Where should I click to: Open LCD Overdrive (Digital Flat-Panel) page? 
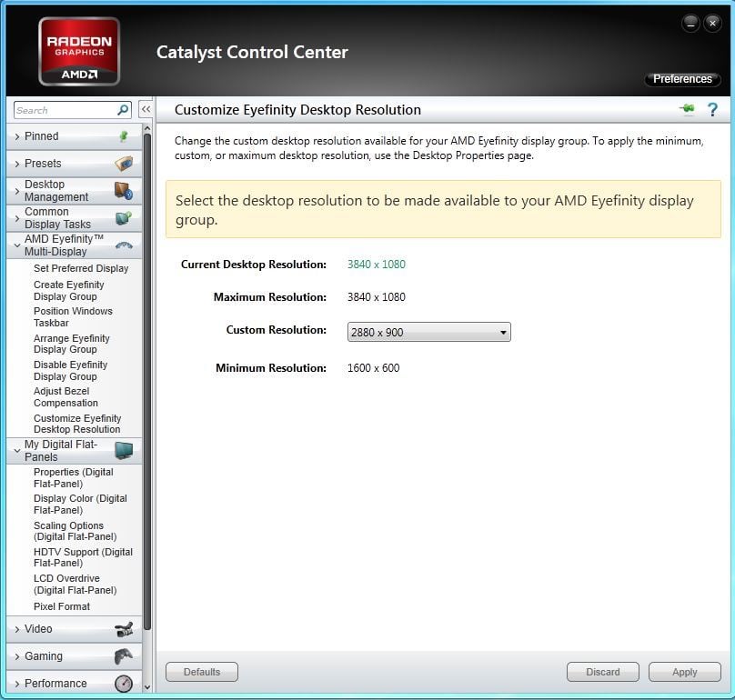tap(75, 585)
